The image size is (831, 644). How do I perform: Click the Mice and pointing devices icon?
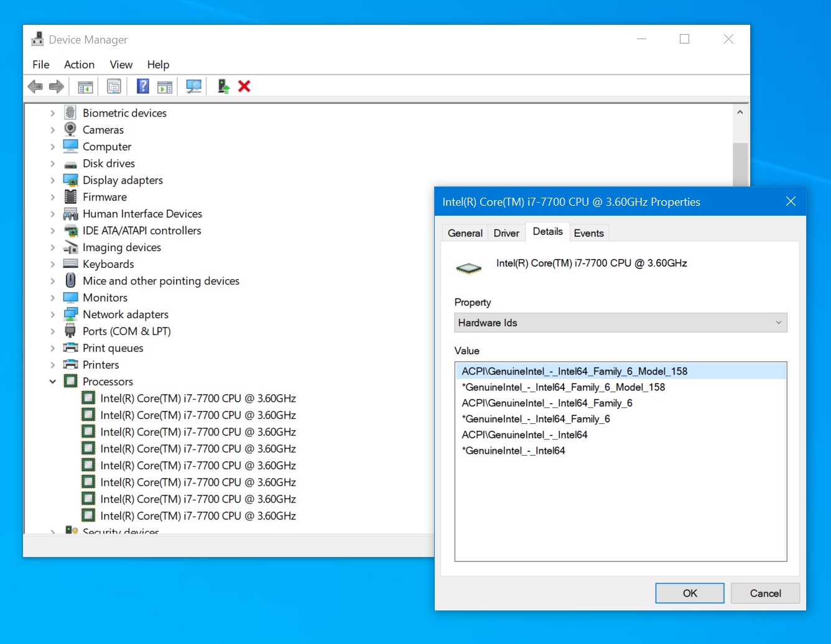click(x=70, y=280)
